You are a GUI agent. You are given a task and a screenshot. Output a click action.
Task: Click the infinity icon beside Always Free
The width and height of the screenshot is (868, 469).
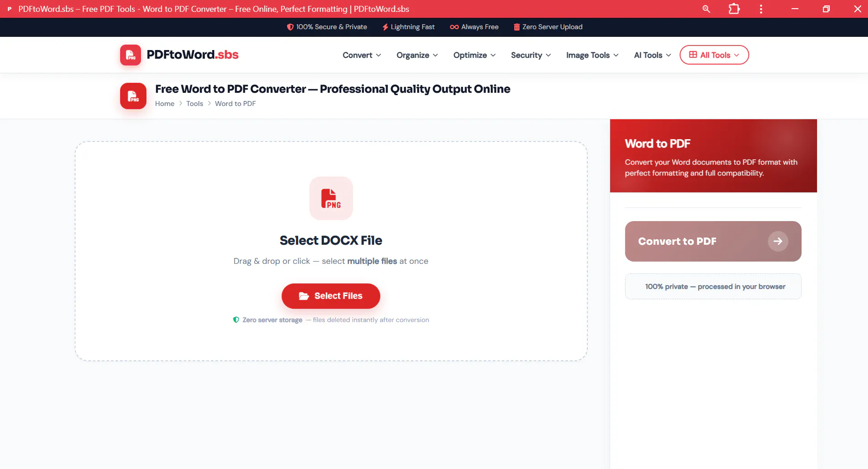[x=454, y=27]
